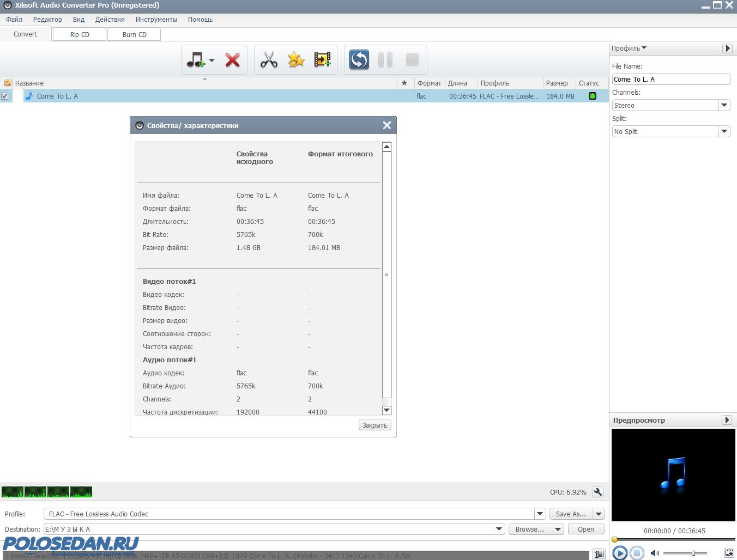Expand the Channels Stereo dropdown

[x=724, y=105]
